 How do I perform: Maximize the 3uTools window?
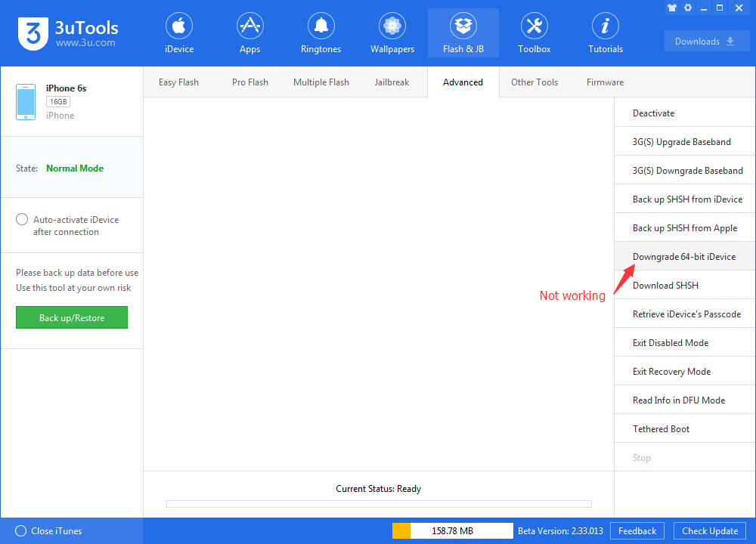720,8
